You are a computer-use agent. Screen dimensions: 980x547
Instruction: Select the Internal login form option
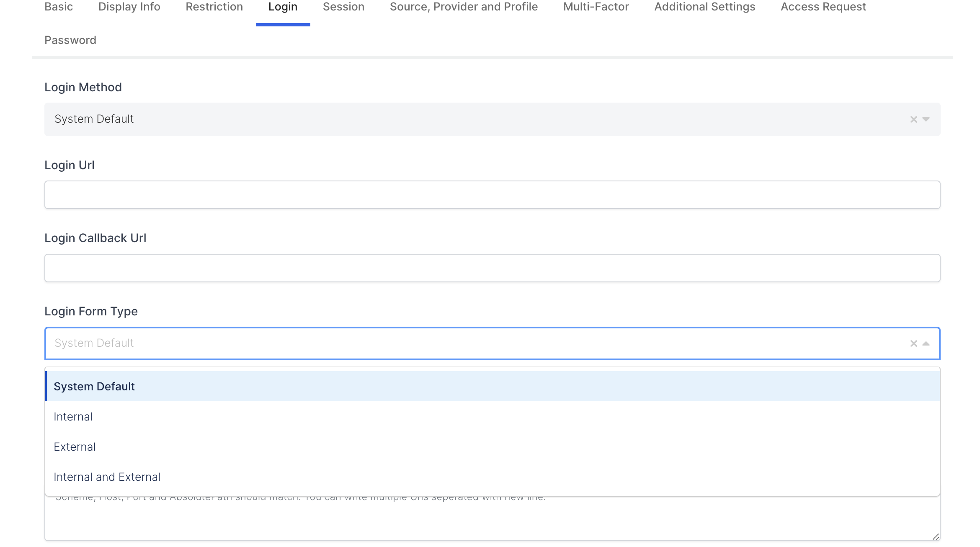tap(73, 417)
